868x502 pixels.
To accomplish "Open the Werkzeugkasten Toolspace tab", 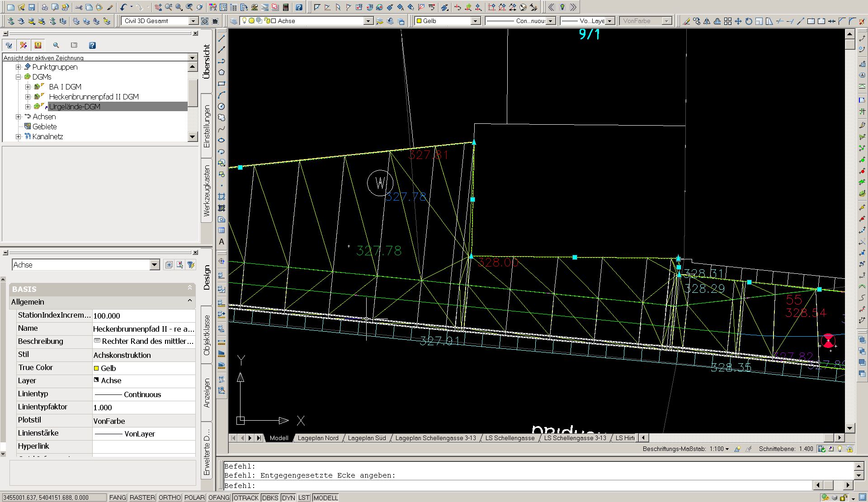I will pos(207,190).
